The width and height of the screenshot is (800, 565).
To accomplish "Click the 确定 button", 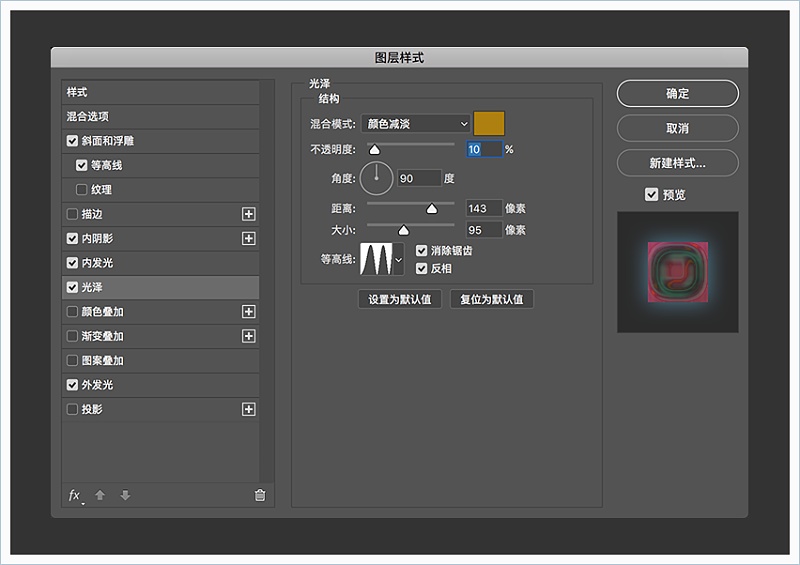I will (677, 94).
